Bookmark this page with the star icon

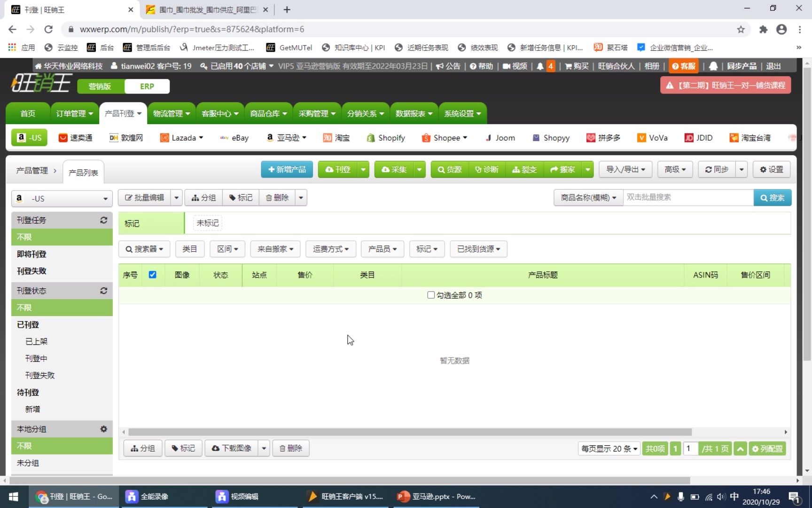[741, 29]
